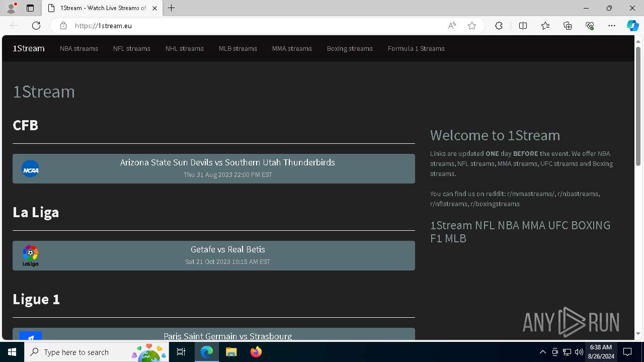Activate Read aloud icon in address bar
This screenshot has height=362, width=644.
pyautogui.click(x=452, y=26)
